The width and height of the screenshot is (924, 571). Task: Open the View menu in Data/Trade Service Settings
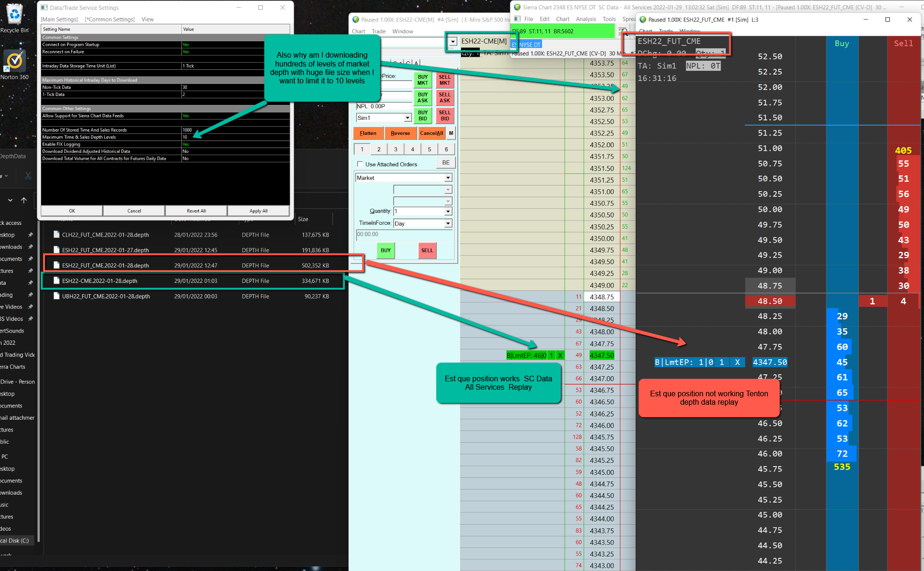click(x=148, y=20)
